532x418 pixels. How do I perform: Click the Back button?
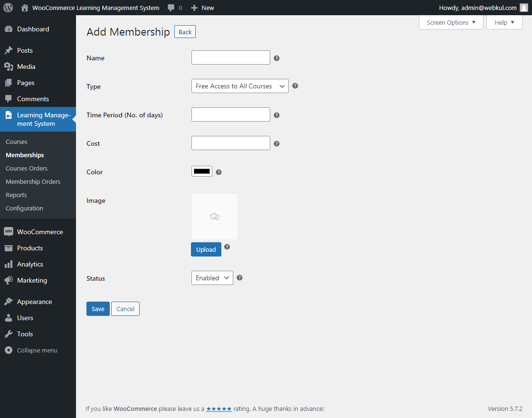click(x=185, y=31)
